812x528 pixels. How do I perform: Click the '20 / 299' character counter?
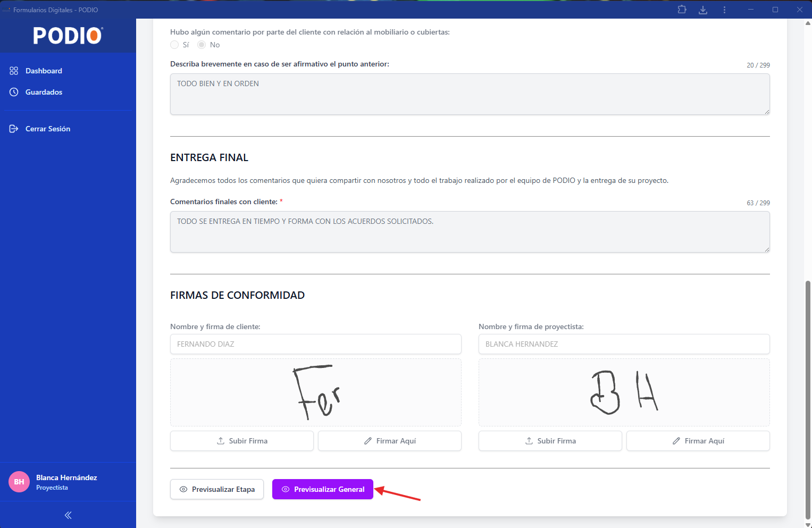pos(758,65)
